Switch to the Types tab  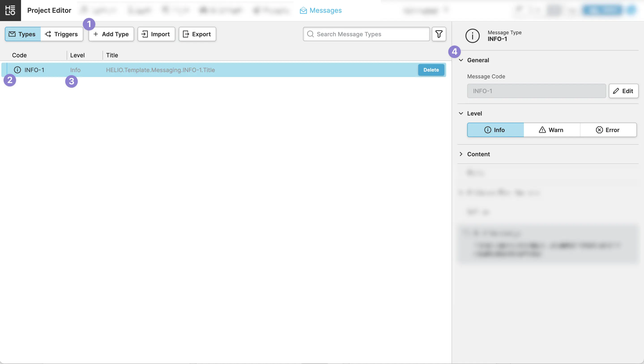23,34
